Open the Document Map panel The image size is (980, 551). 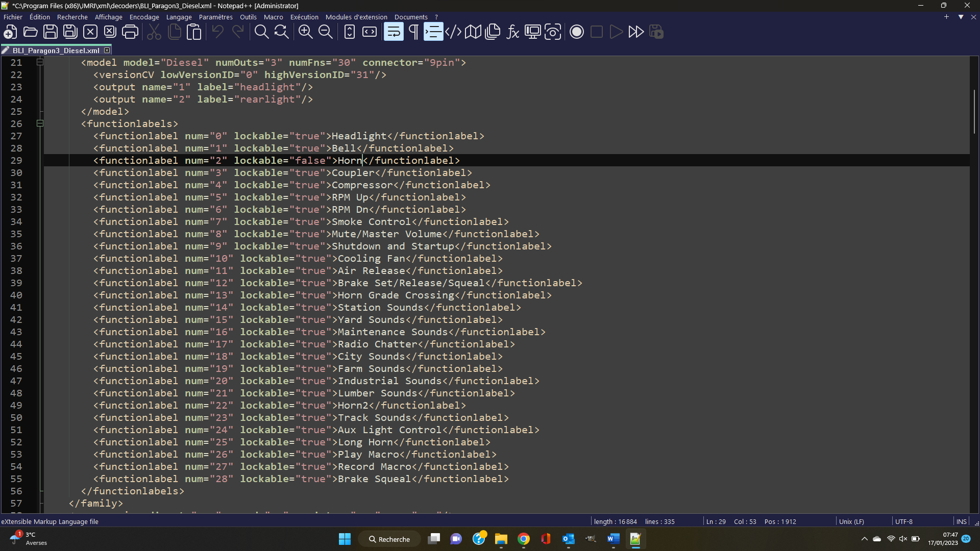point(473,32)
